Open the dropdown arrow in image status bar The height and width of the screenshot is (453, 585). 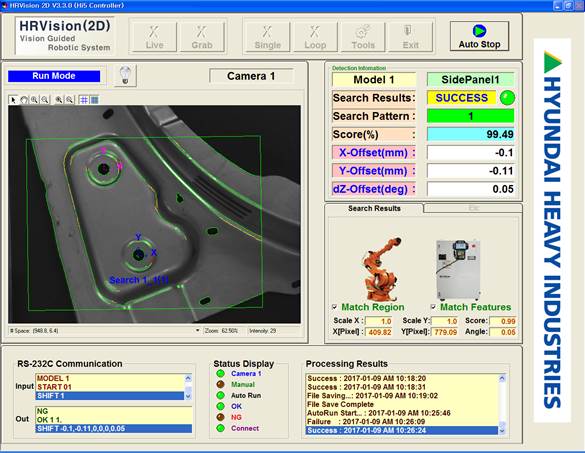point(198,331)
